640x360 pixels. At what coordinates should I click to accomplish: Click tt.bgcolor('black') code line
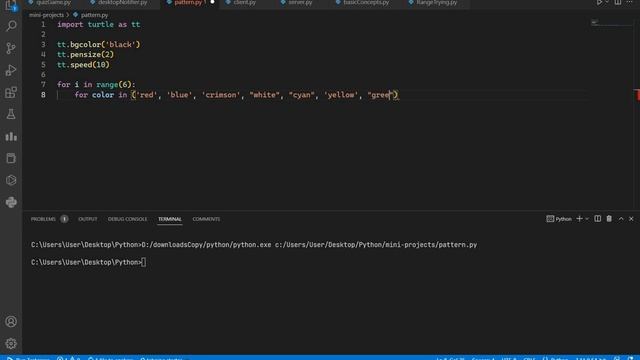(99, 44)
